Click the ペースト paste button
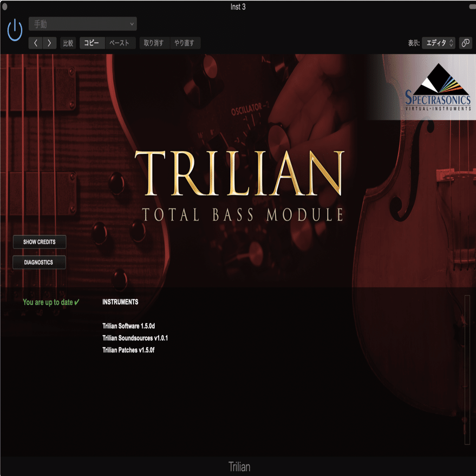This screenshot has width=476, height=476. click(x=120, y=43)
